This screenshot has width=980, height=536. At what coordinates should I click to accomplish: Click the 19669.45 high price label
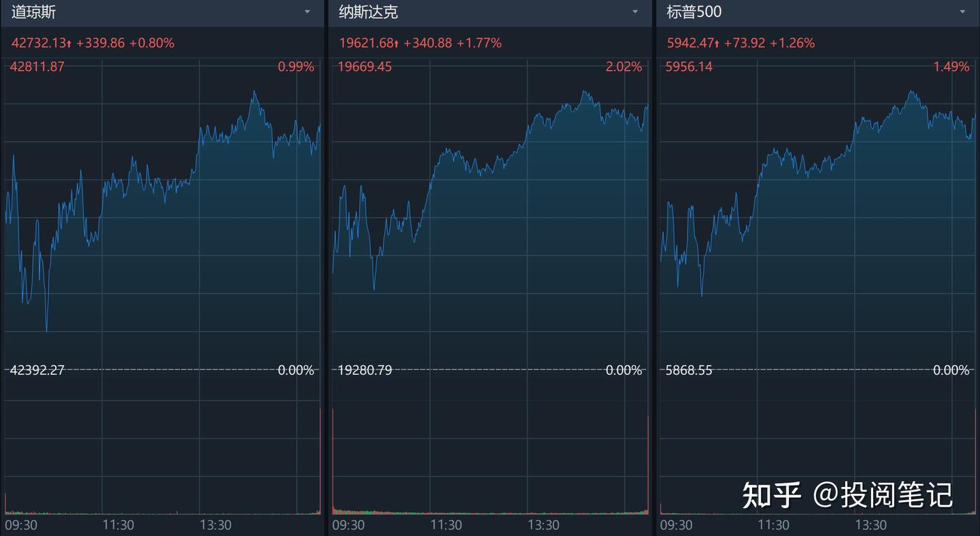pyautogui.click(x=365, y=67)
